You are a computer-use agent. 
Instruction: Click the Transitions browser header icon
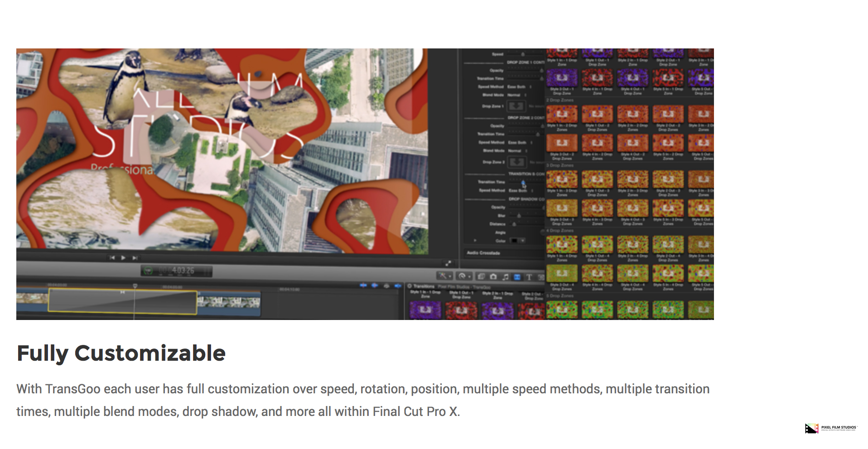[410, 286]
